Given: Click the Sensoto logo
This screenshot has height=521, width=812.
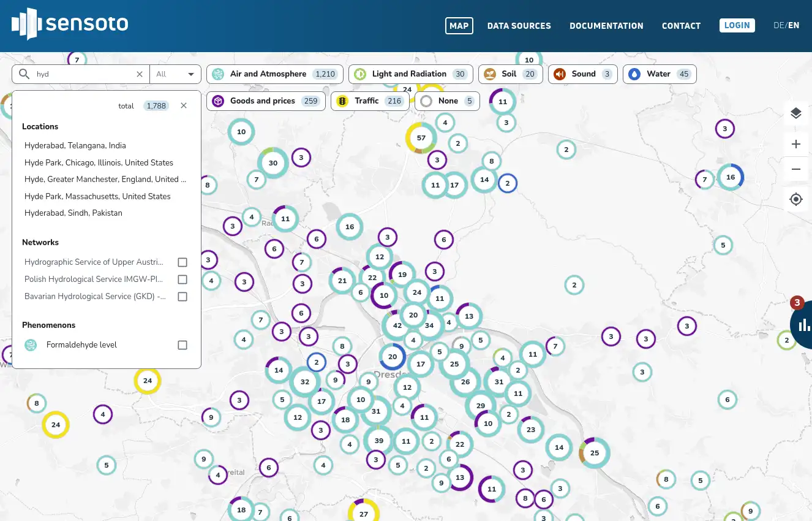Looking at the screenshot, I should tap(70, 25).
